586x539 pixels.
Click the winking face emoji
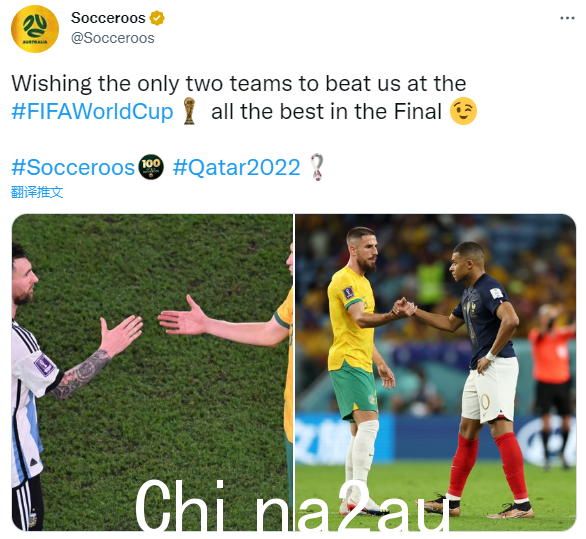click(463, 111)
